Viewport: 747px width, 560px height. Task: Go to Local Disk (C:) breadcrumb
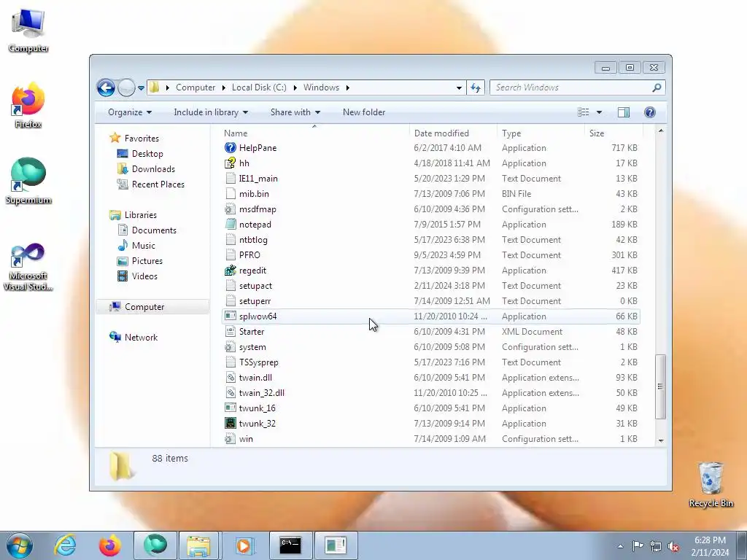tap(259, 87)
